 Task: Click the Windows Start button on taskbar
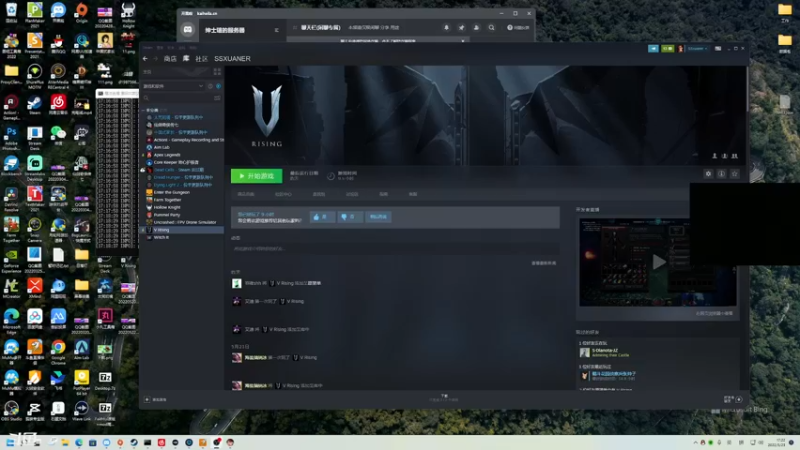10,442
